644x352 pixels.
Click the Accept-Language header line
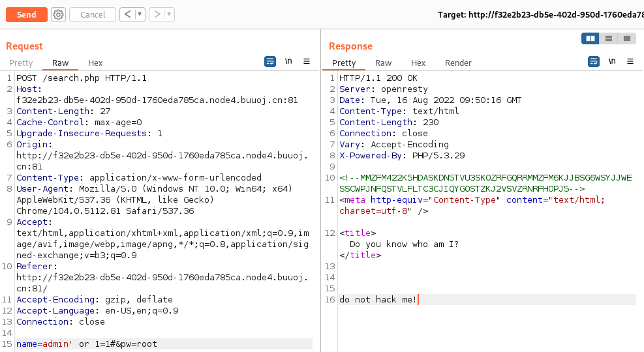(97, 310)
